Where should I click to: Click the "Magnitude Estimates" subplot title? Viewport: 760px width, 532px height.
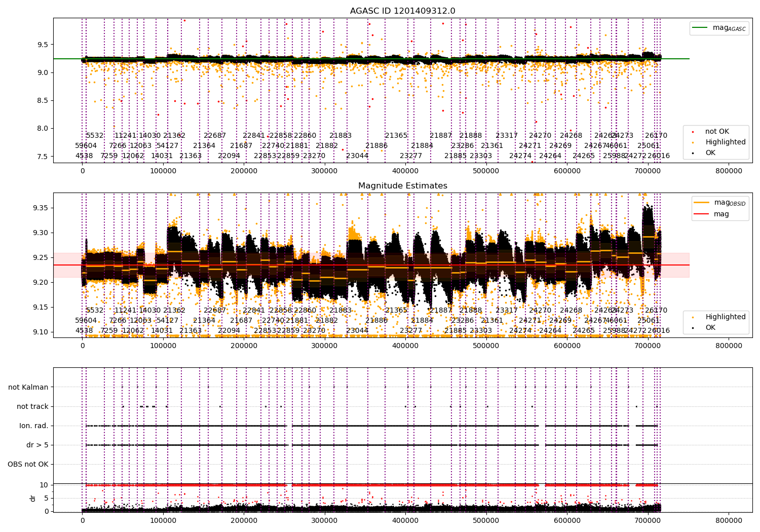coord(402,186)
